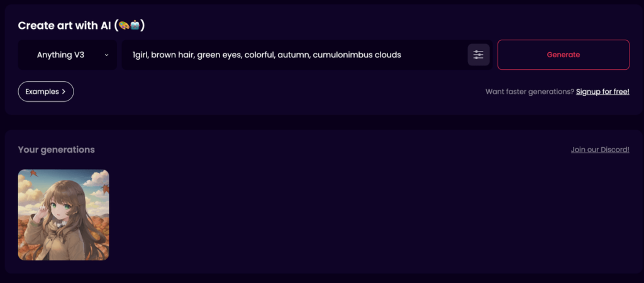Click the arrow inside the Examples button

click(x=64, y=92)
